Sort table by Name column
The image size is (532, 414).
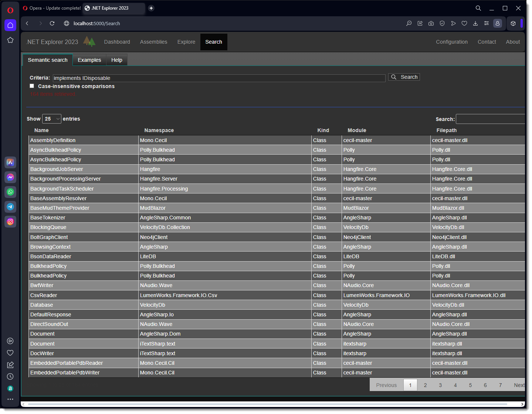(x=41, y=130)
